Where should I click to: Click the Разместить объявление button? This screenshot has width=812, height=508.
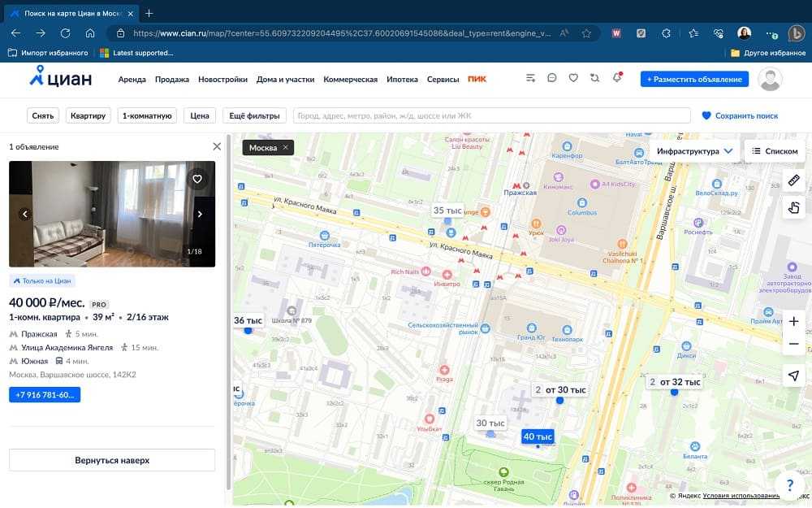[694, 79]
